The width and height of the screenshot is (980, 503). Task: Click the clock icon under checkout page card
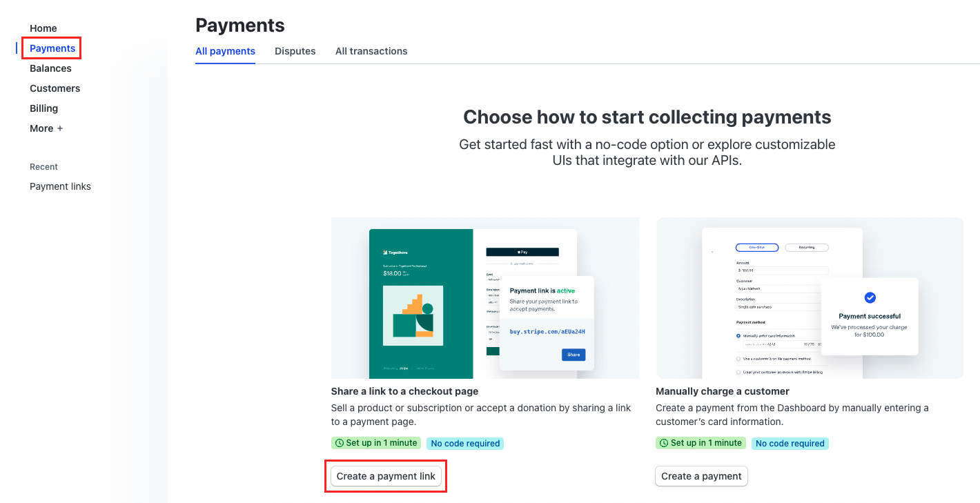[x=339, y=443]
